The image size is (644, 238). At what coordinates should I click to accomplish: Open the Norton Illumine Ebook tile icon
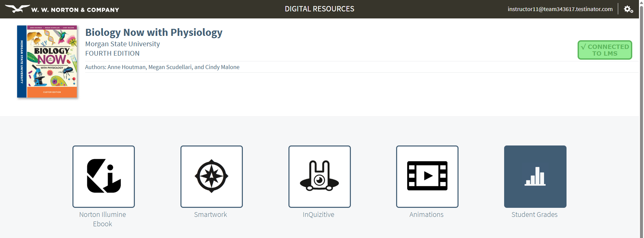pos(104,177)
